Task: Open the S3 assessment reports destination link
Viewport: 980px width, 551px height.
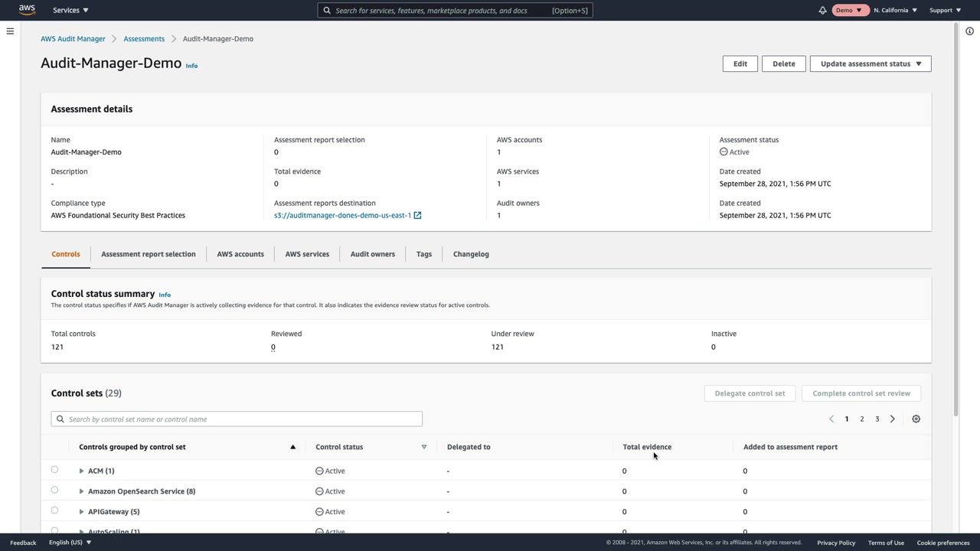Action: pos(342,216)
